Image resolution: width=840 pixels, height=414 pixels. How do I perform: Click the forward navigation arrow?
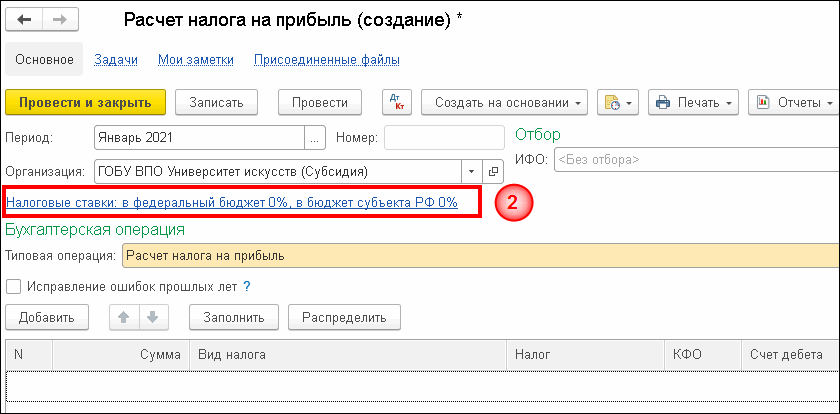[x=59, y=19]
